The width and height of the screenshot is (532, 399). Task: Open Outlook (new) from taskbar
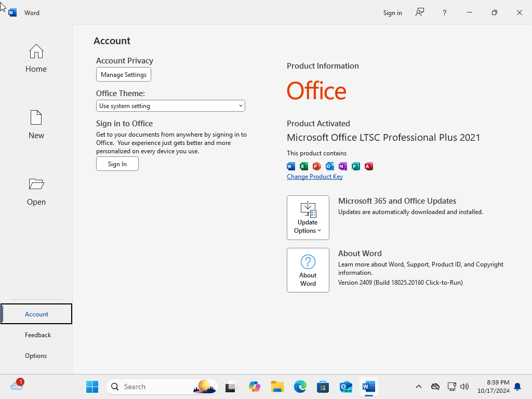pos(345,387)
